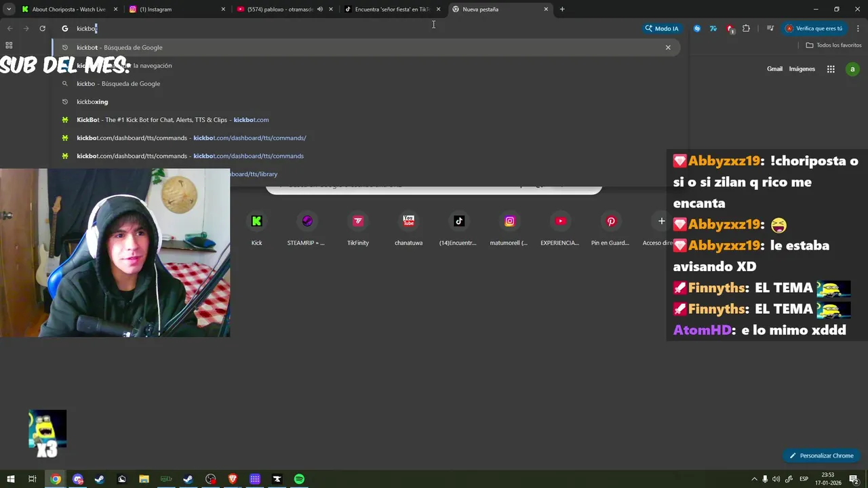Open the matumorell Instagram shortcut
Screen dimensions: 868x488
[509, 228]
